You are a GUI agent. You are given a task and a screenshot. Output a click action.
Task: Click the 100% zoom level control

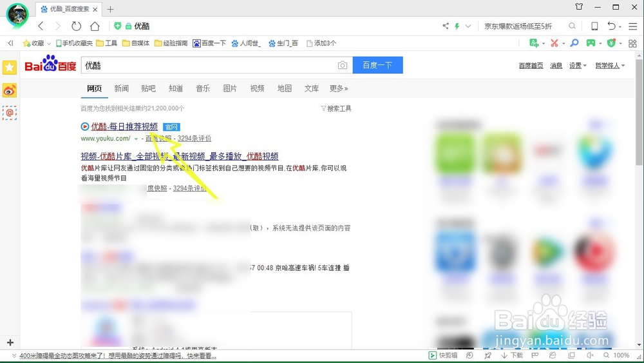pyautogui.click(x=616, y=355)
